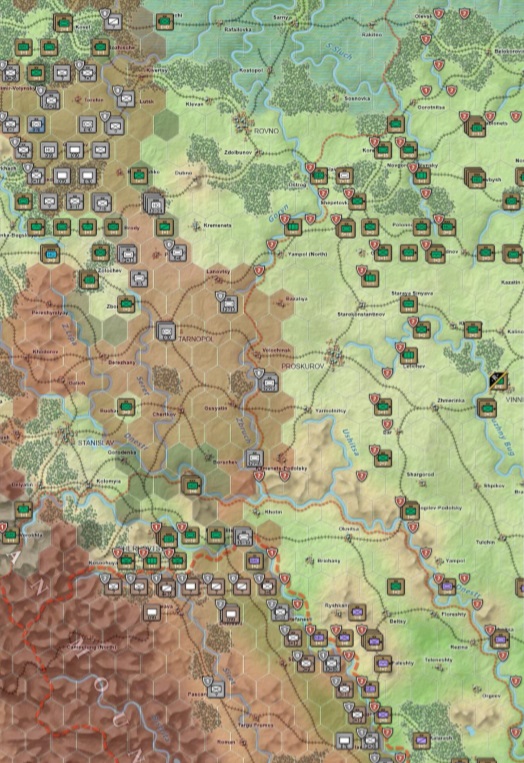Select the Soviet unit at Shepetovka
This screenshot has height=763, width=524.
click(357, 200)
